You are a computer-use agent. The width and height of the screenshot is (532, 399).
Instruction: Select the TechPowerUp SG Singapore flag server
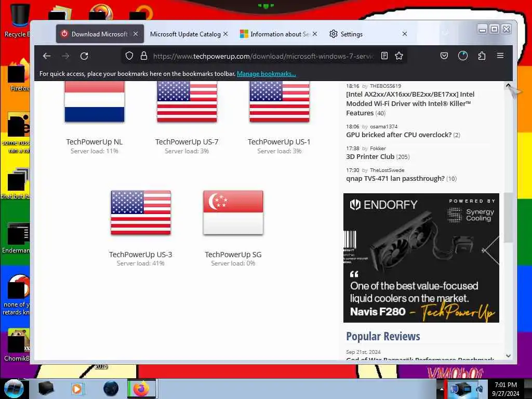pyautogui.click(x=233, y=212)
